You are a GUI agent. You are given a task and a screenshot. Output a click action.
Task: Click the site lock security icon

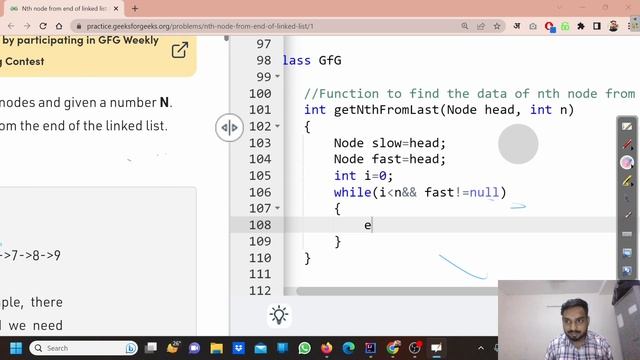tap(79, 26)
